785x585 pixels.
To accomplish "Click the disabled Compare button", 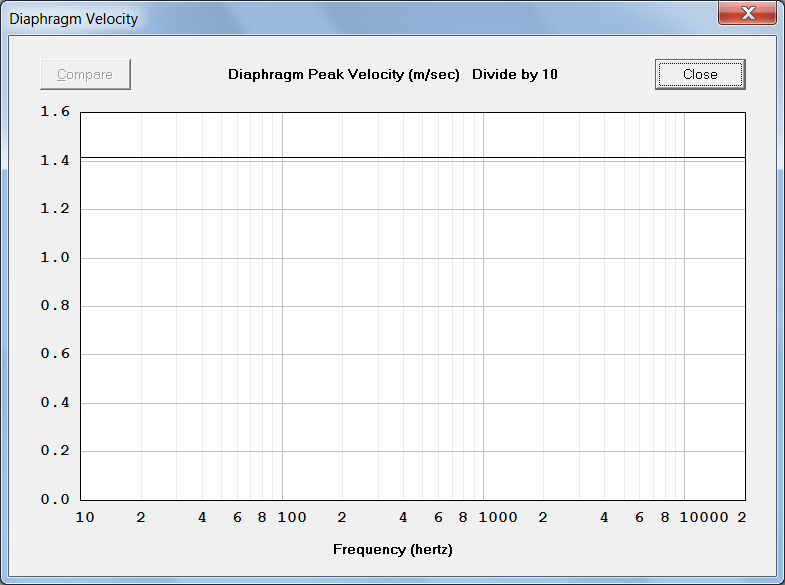I will 85,75.
